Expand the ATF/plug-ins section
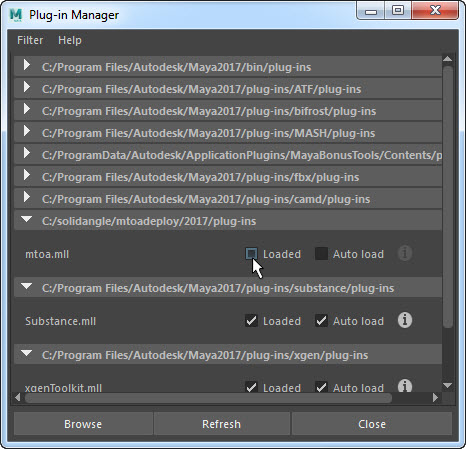The width and height of the screenshot is (466, 449). [27, 87]
